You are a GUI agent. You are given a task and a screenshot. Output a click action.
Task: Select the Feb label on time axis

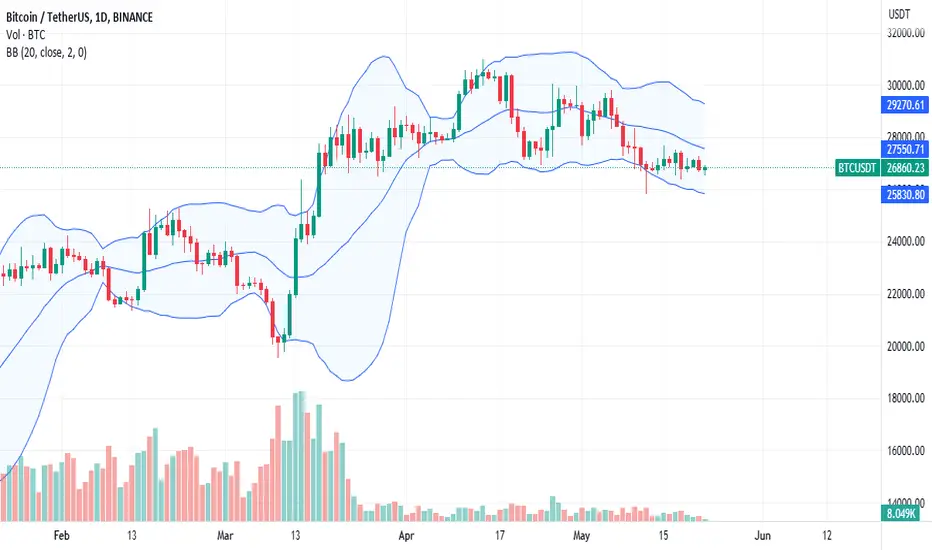point(61,536)
